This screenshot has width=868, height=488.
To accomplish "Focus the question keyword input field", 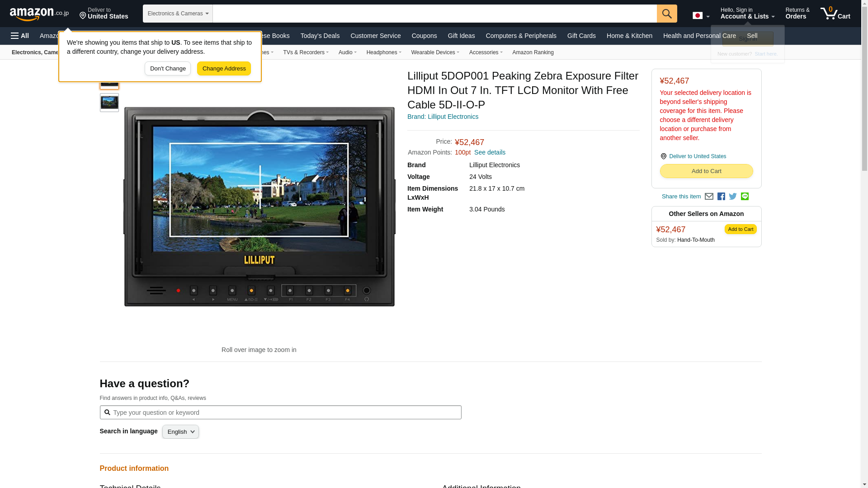I will [x=280, y=413].
